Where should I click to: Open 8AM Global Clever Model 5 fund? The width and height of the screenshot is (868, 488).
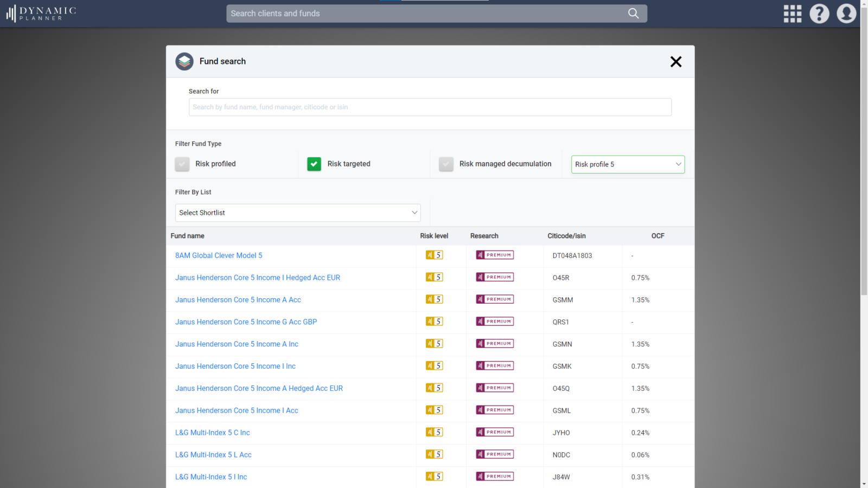pyautogui.click(x=219, y=255)
